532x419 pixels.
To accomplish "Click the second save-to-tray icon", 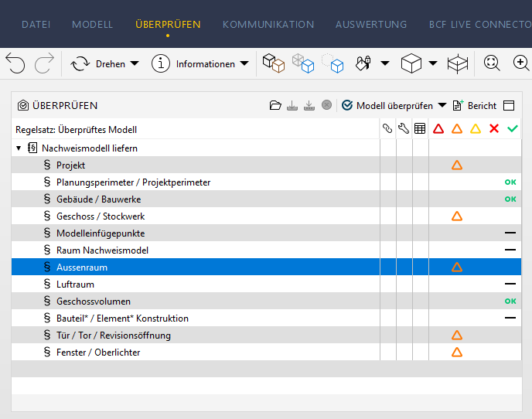I will [x=309, y=105].
